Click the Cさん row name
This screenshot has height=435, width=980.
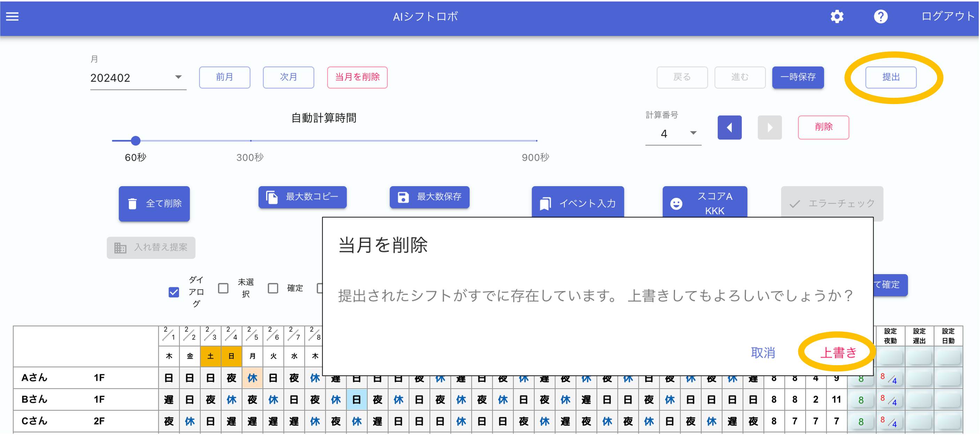coord(35,421)
